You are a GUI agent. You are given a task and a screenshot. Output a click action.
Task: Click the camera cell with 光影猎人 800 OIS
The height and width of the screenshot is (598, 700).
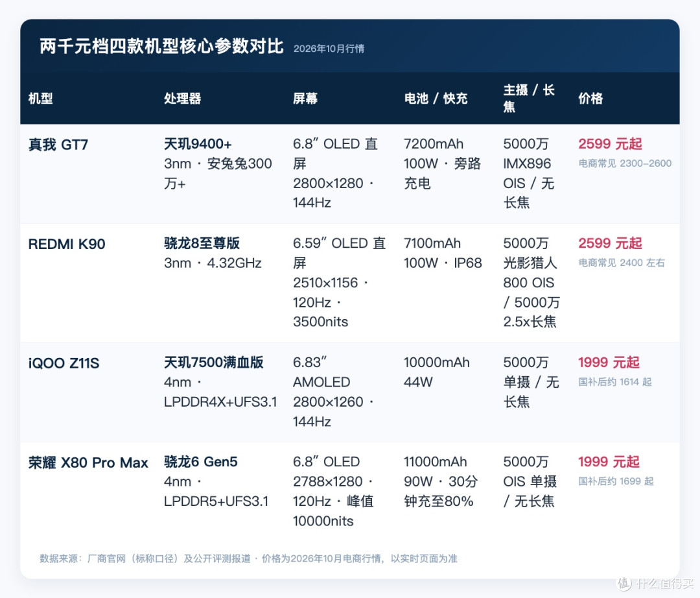click(x=531, y=282)
